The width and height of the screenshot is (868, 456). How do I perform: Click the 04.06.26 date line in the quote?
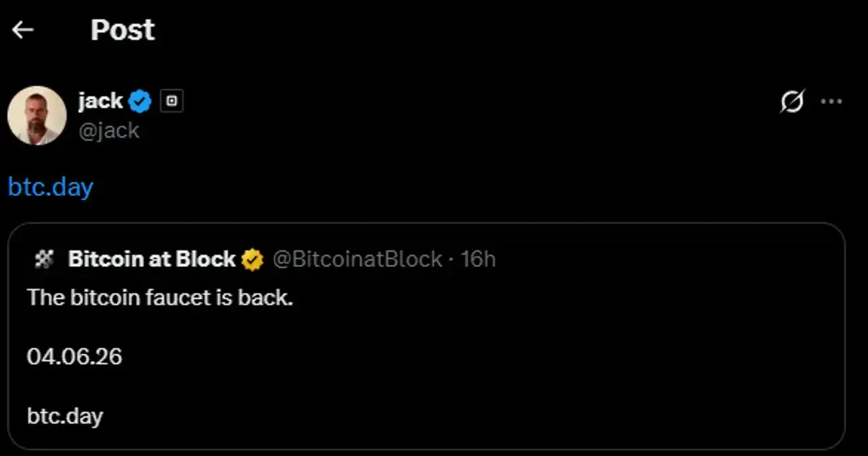click(75, 356)
